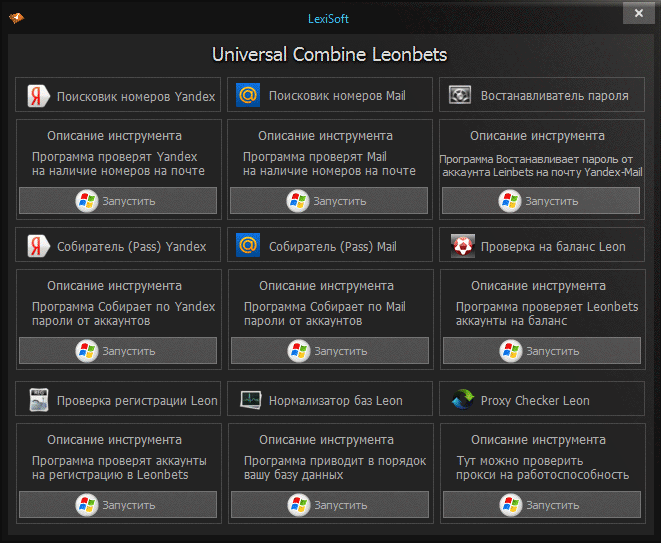Click the Universal Combine Leonbets title
Screen dimensions: 661x543
(x=330, y=55)
